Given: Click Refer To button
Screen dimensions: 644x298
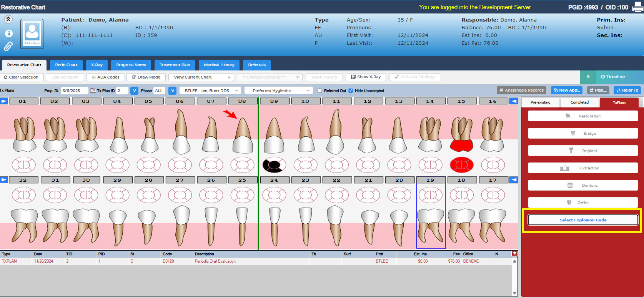Looking at the screenshot, I should click(627, 90).
